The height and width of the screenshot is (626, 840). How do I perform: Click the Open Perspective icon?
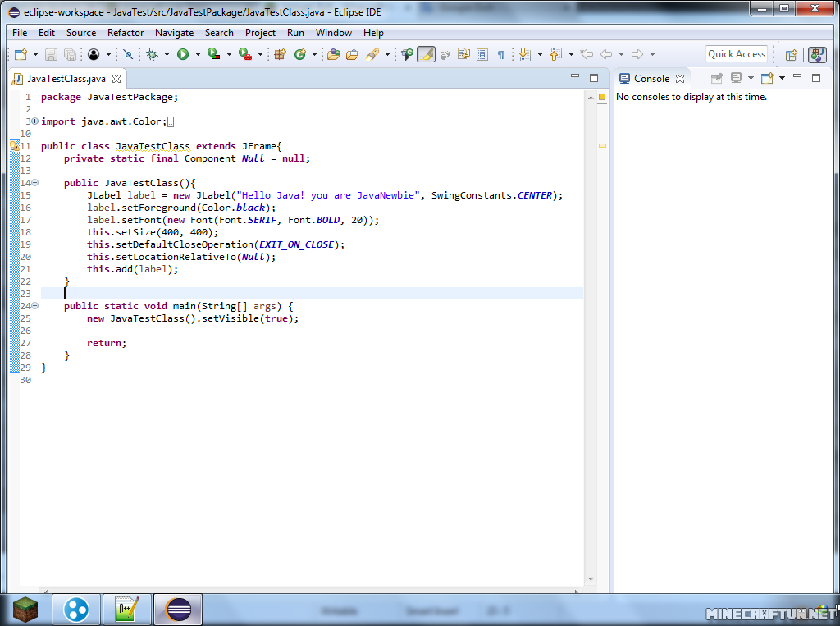(x=792, y=55)
